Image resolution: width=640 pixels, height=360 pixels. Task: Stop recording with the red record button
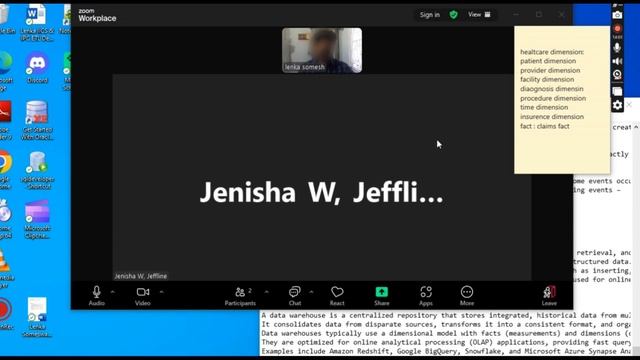617,29
